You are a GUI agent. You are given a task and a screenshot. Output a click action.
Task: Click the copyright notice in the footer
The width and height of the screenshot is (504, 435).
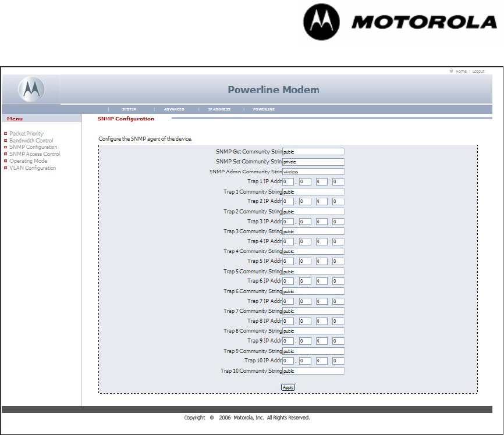click(x=247, y=418)
